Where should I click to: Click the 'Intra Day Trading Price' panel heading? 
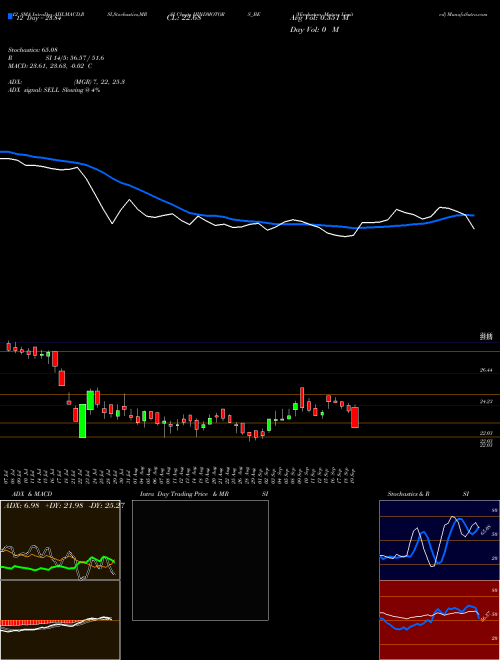[x=174, y=494]
